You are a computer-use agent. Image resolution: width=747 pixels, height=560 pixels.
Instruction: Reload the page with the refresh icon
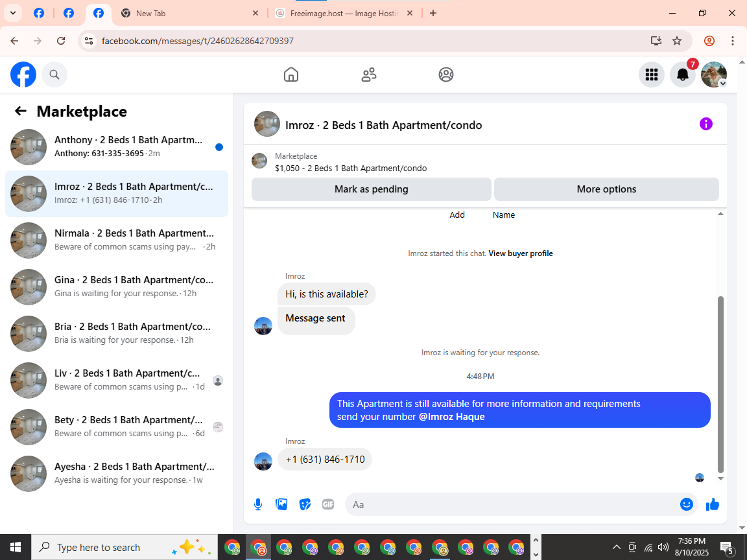coord(61,41)
